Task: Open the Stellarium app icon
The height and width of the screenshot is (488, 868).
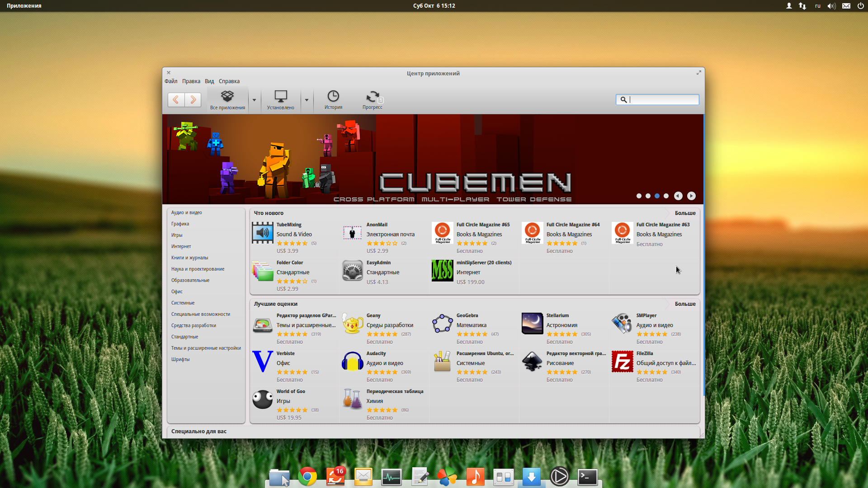Action: click(x=532, y=324)
